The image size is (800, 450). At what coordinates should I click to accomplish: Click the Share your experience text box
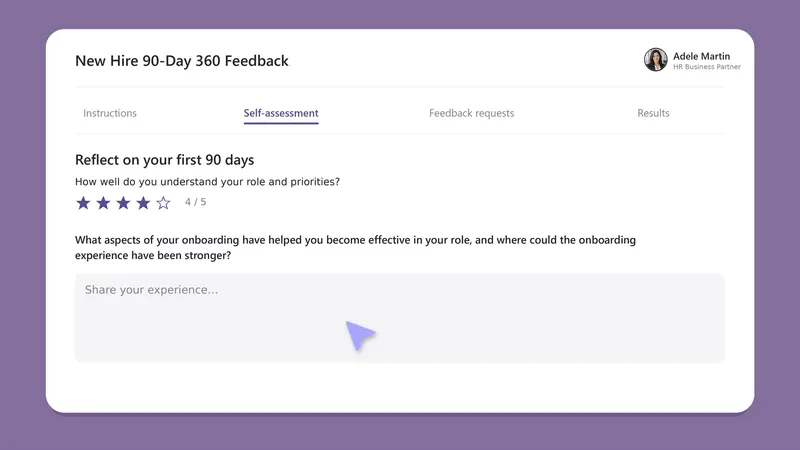coord(400,318)
